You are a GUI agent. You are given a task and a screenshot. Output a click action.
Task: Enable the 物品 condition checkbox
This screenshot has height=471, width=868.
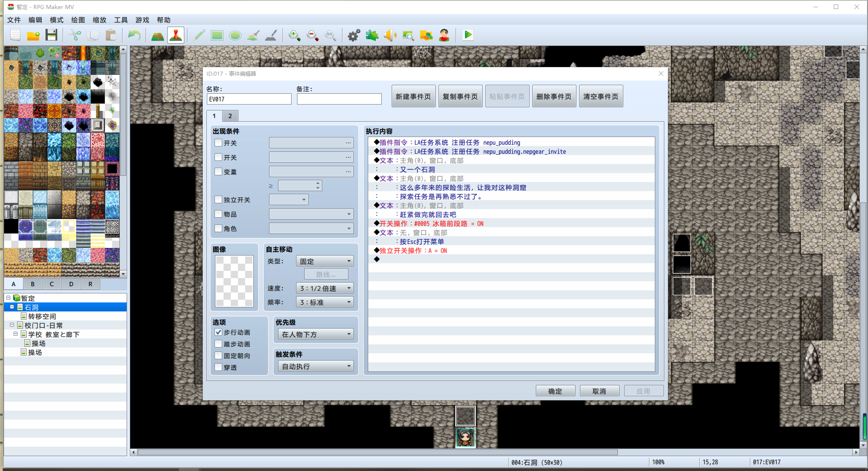pos(219,214)
